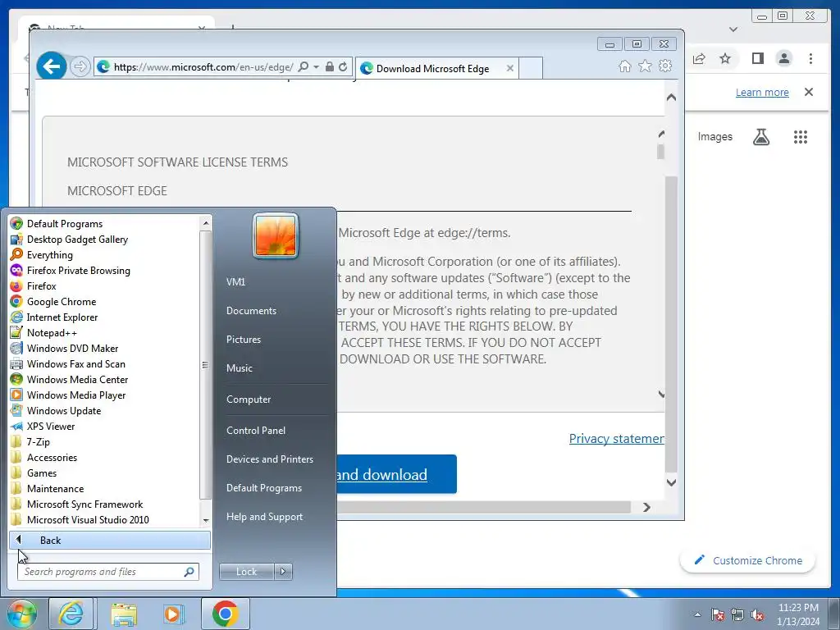Expand the Games folder
The image size is (840, 630).
point(41,472)
